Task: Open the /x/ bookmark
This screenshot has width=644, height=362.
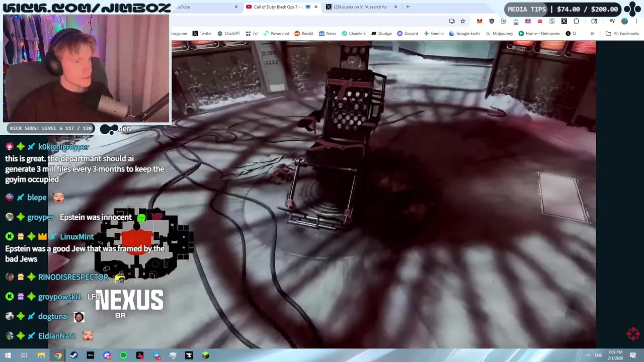Action: pyautogui.click(x=252, y=34)
